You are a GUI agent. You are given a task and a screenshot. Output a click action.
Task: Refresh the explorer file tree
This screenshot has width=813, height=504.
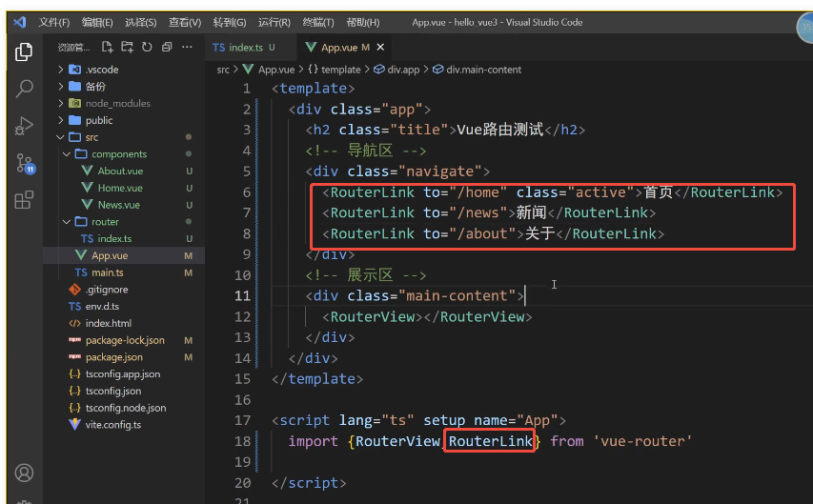click(147, 48)
